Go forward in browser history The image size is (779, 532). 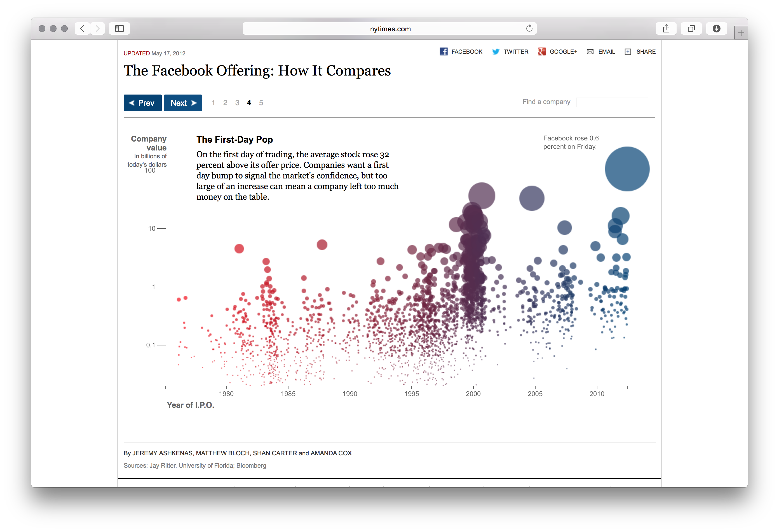point(98,29)
